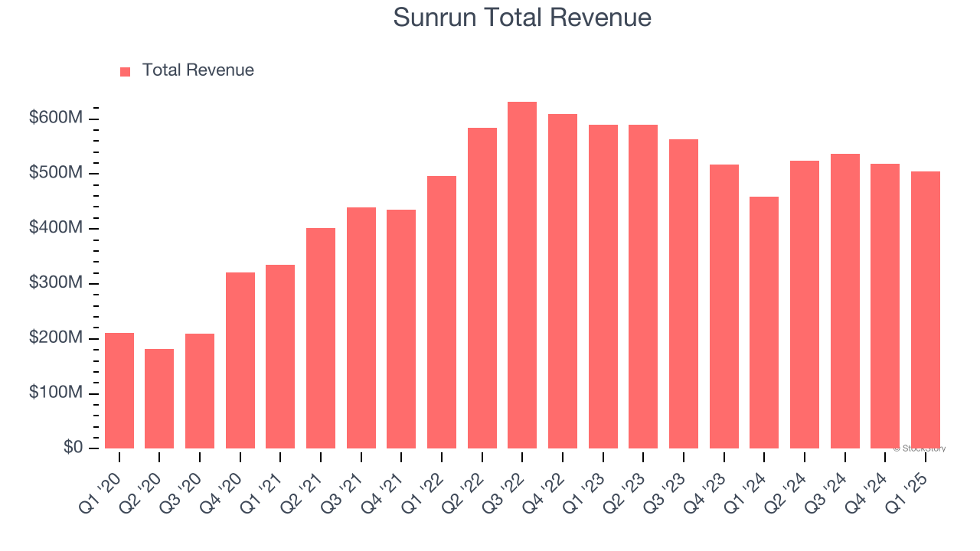Select the Q3 '24 revenue bar
The height and width of the screenshot is (551, 980).
click(845, 301)
